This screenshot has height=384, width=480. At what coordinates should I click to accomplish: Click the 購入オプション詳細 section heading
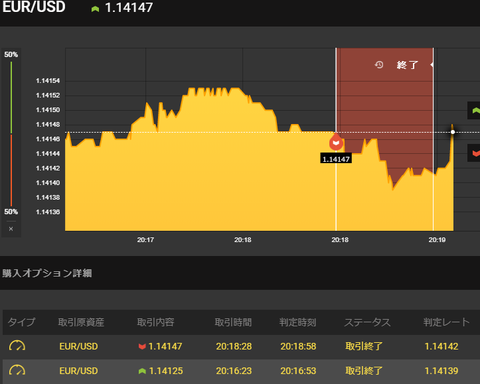coord(47,273)
